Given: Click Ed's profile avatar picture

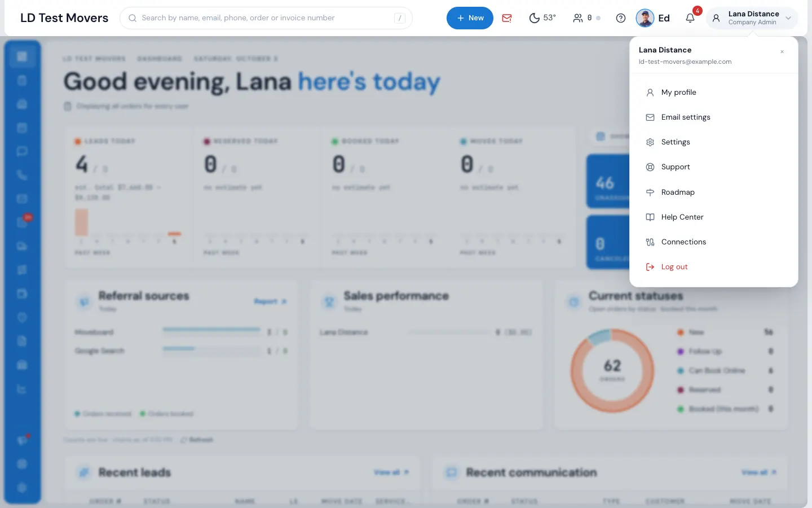Looking at the screenshot, I should coord(645,18).
